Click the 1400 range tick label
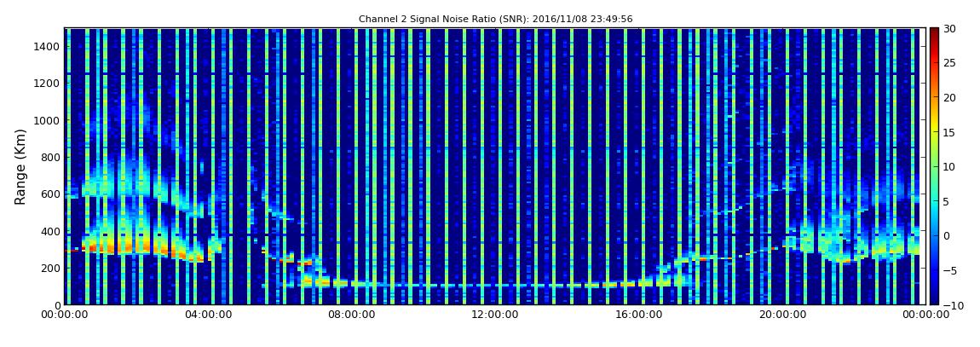The image size is (980, 347). 48,46
